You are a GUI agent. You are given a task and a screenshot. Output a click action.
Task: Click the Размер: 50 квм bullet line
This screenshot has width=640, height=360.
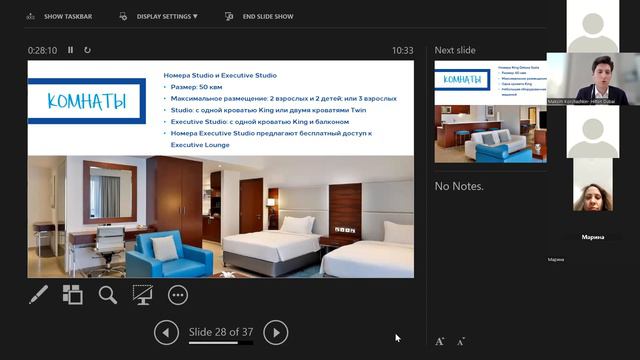click(x=196, y=87)
